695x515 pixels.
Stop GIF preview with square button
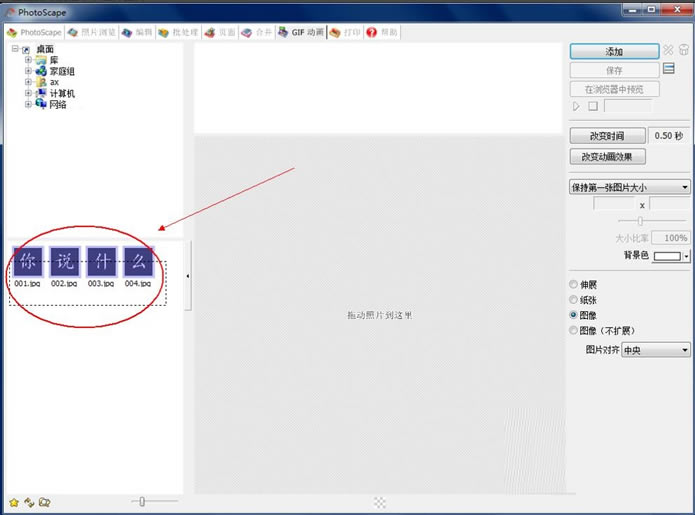coord(593,106)
